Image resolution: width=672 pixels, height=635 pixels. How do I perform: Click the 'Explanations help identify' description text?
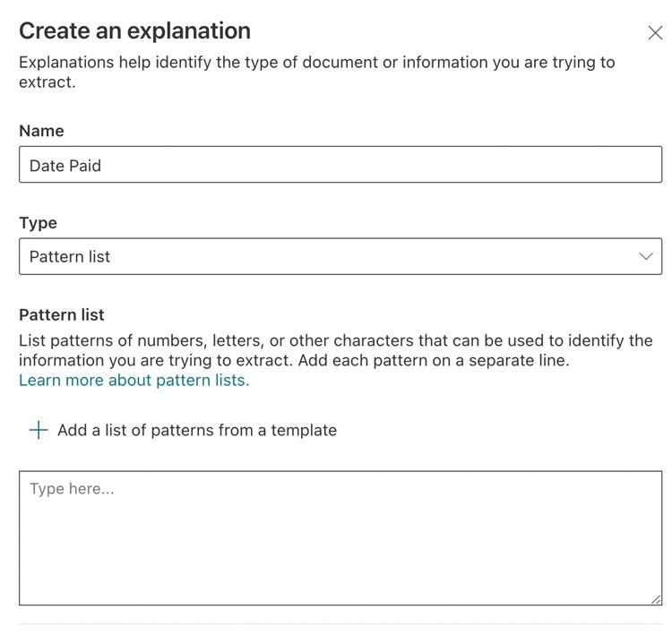tap(316, 64)
